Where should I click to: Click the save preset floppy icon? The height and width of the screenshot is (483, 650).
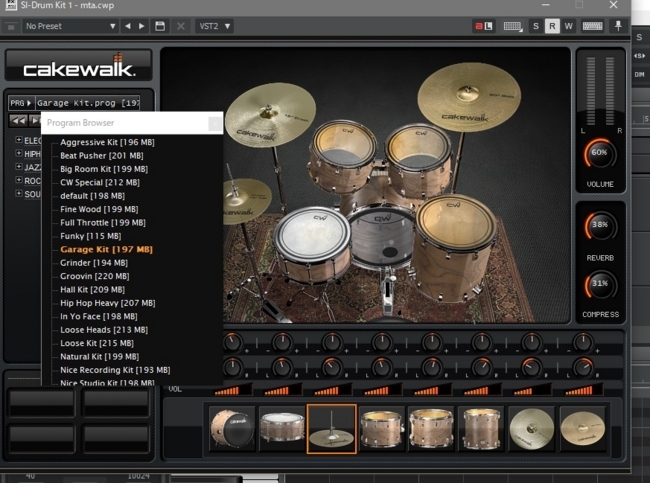pos(160,26)
